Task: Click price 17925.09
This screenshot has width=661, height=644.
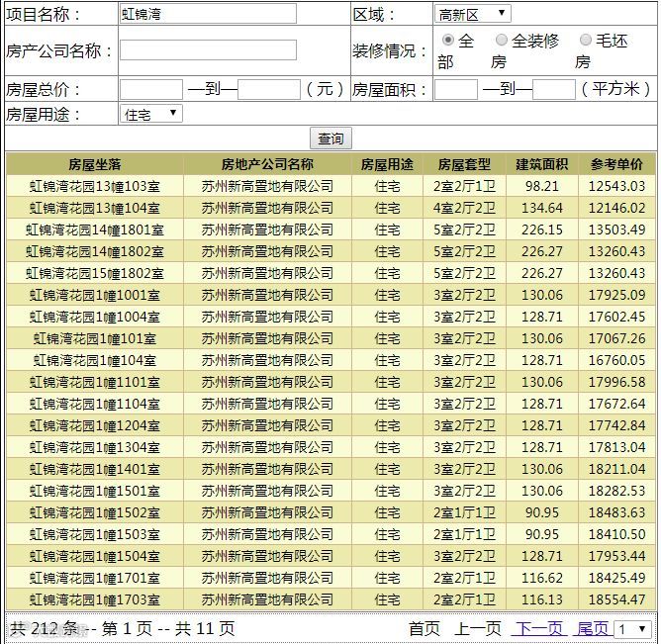Action: coord(616,295)
